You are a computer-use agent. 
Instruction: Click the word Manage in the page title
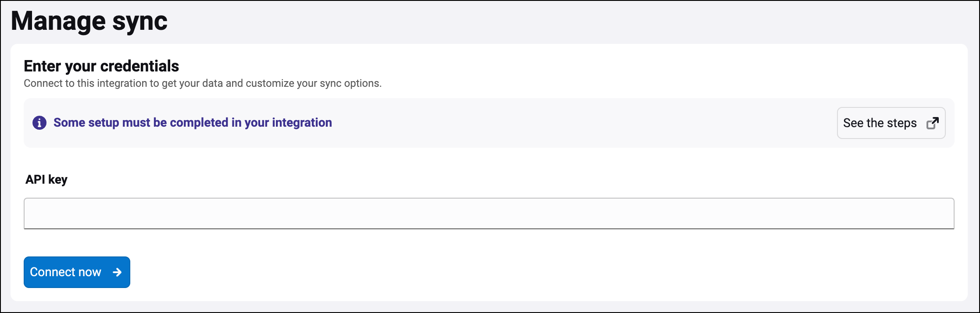coord(58,21)
